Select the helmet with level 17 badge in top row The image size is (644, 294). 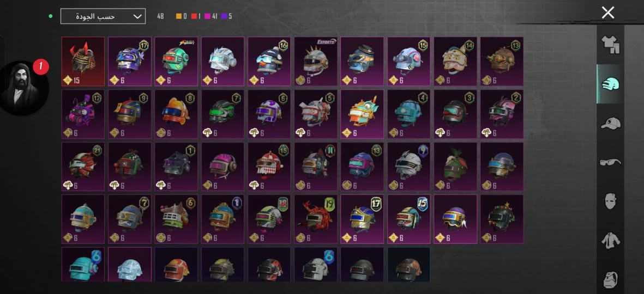[x=130, y=62]
